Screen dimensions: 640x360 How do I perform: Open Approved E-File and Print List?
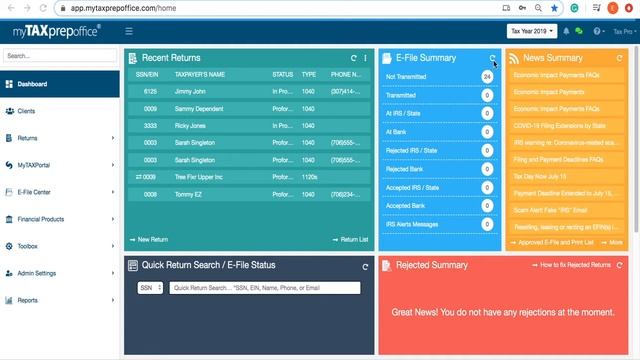coord(552,242)
